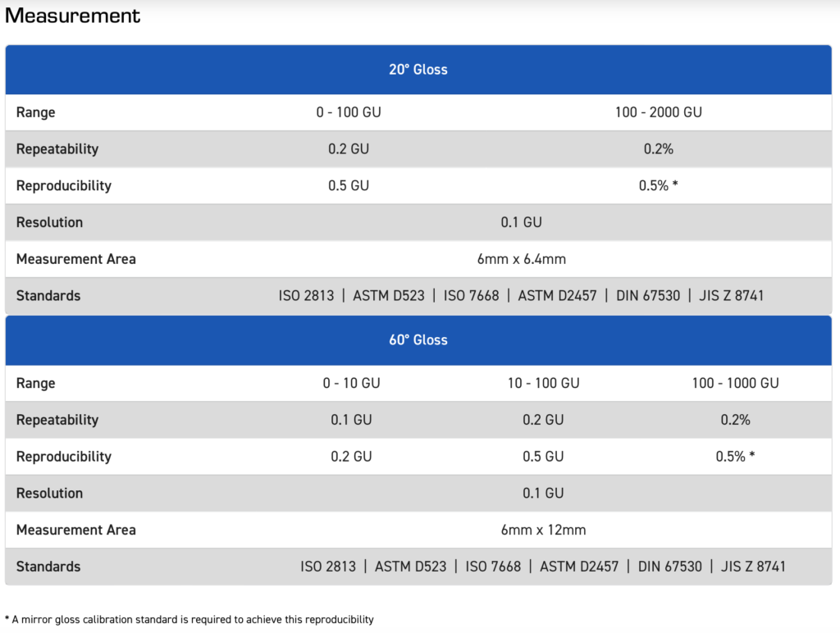Click the Reproducibility label in 60° Gloss table
The width and height of the screenshot is (840, 633).
63,457
